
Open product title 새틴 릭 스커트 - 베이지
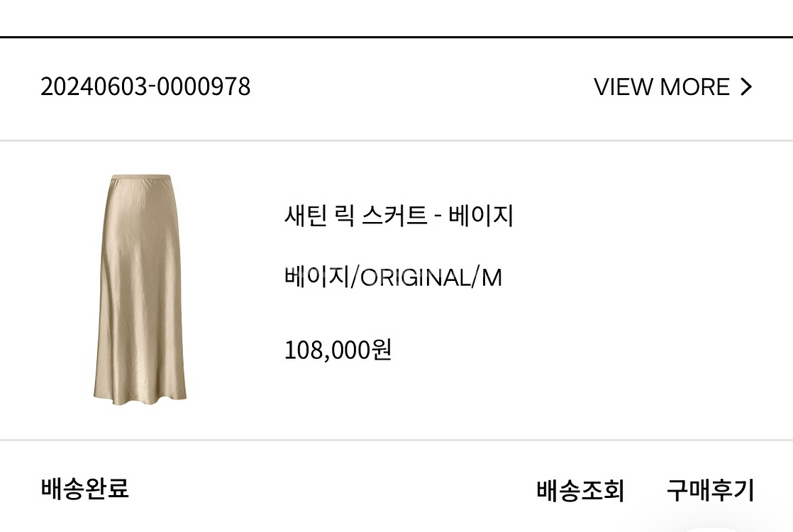(399, 216)
